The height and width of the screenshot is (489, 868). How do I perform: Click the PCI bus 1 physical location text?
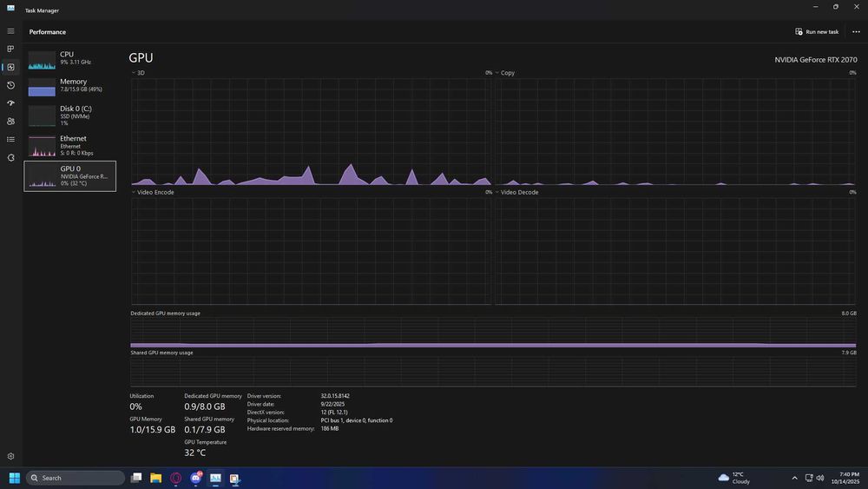(x=357, y=420)
